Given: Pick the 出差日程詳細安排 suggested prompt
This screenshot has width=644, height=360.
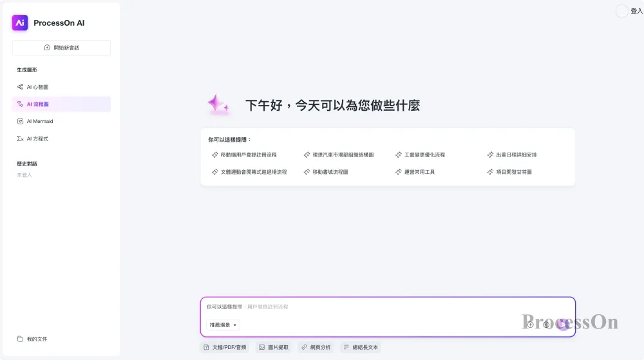Looking at the screenshot, I should tap(512, 155).
